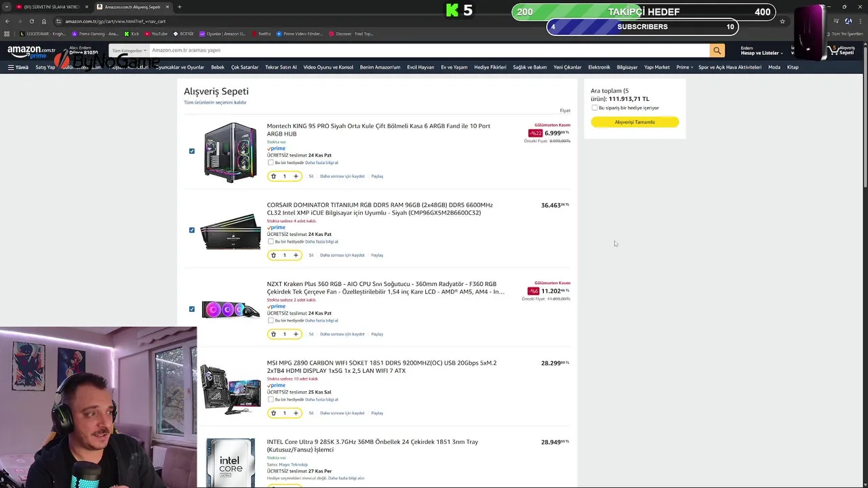Click trash icon for NZXT Kraken Plus

pos(273,334)
